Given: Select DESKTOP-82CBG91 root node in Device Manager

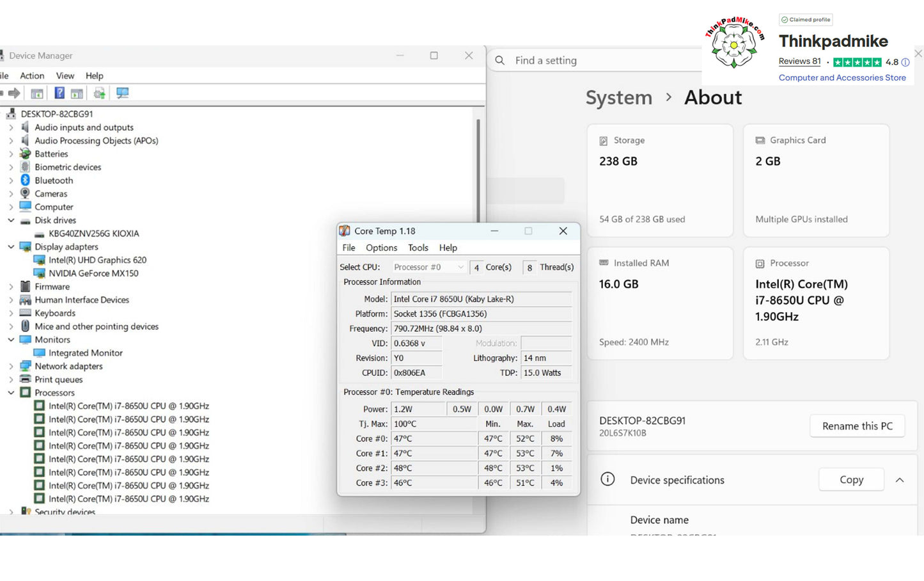Looking at the screenshot, I should click(57, 114).
